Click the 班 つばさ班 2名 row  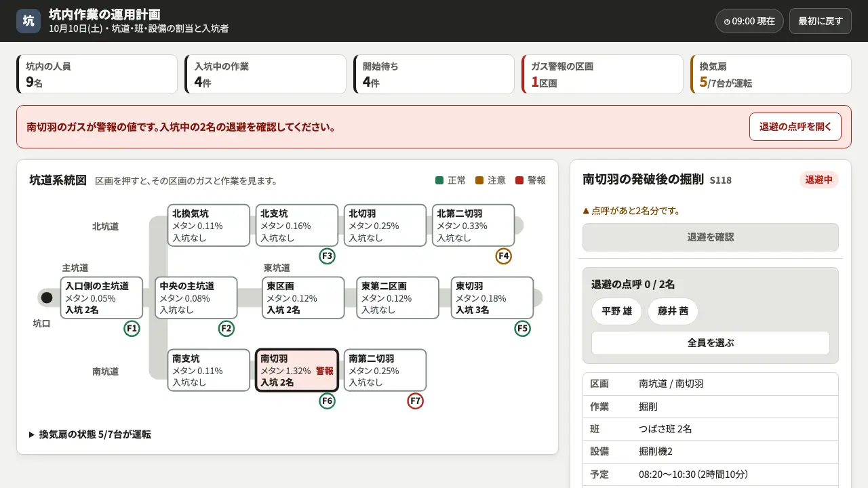tap(710, 429)
